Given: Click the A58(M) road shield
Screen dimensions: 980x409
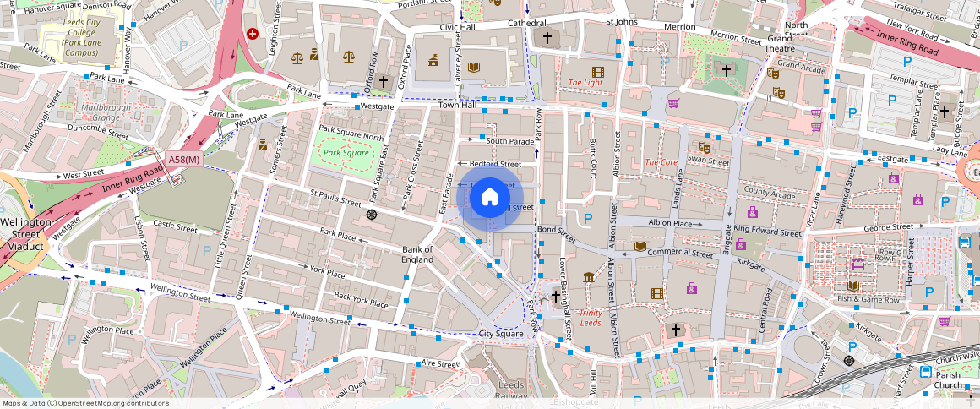Looking at the screenshot, I should pyautogui.click(x=183, y=159).
